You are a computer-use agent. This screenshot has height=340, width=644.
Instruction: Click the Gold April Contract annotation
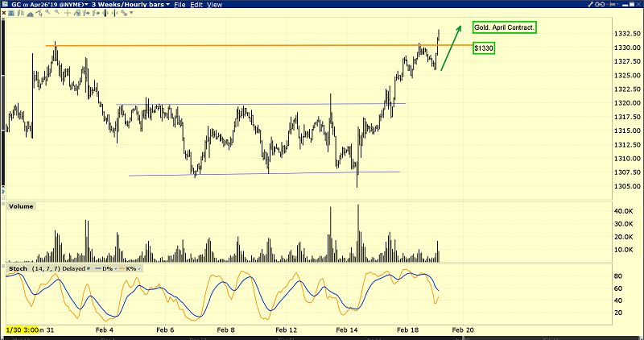[x=504, y=27]
